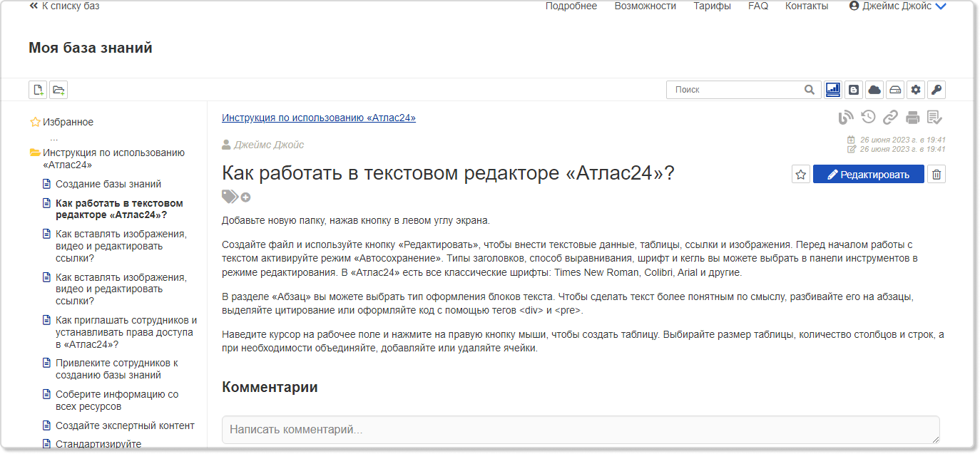Open settings via the gear icon
Viewport: 980px width, 454px height.
coord(916,90)
